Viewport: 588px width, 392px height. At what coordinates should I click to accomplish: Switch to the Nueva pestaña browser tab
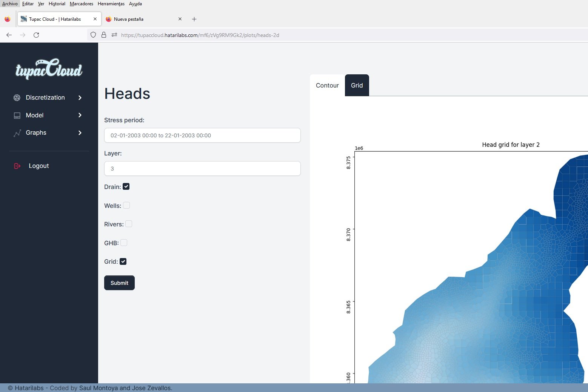coord(144,19)
